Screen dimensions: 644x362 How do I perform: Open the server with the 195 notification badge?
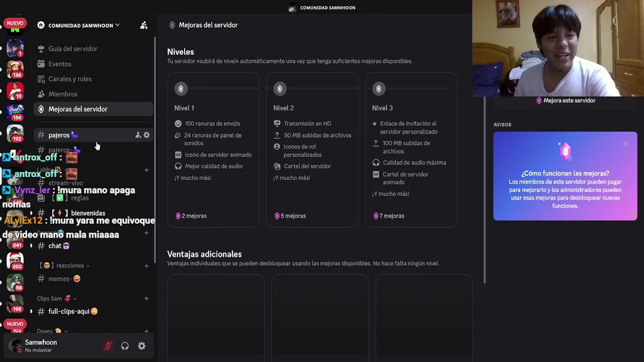pyautogui.click(x=15, y=304)
